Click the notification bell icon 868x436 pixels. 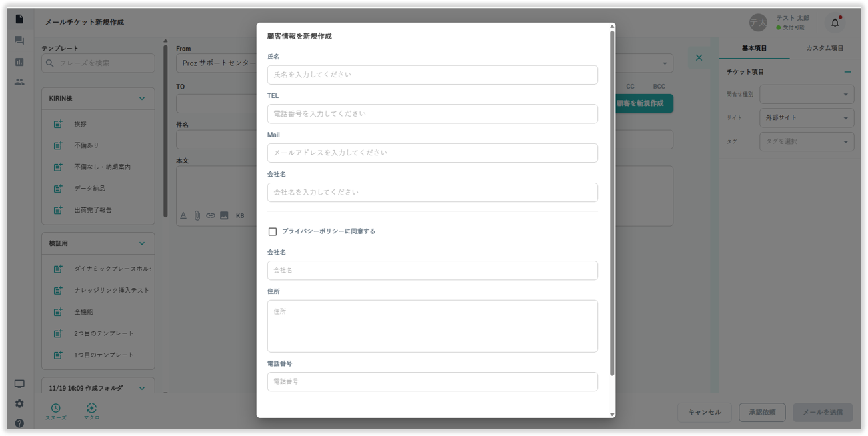click(835, 23)
